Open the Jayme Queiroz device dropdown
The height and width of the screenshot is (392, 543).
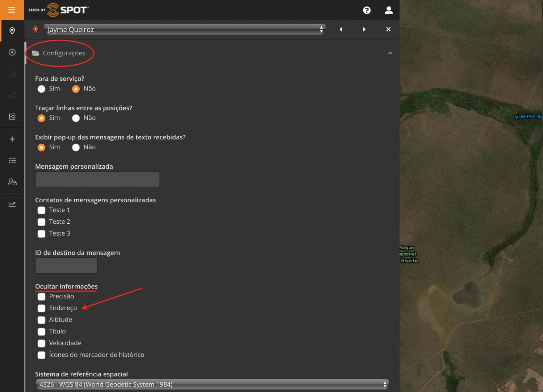pos(184,30)
